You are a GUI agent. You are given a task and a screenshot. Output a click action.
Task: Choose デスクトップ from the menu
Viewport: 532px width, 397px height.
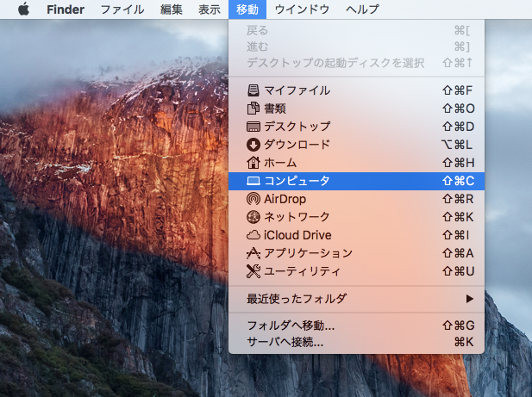[357, 127]
